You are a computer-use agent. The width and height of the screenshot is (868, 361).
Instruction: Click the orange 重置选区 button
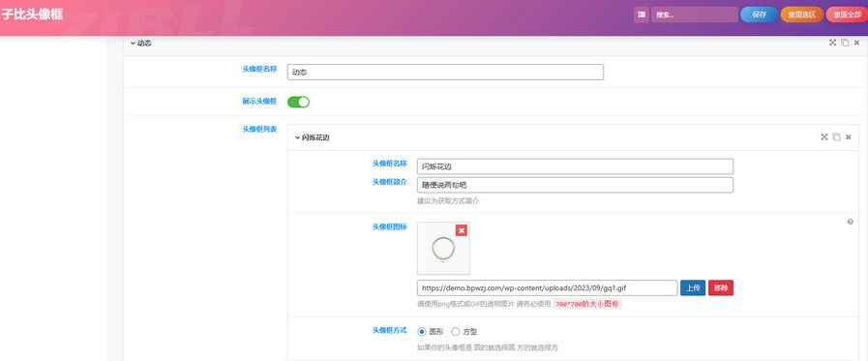point(801,15)
